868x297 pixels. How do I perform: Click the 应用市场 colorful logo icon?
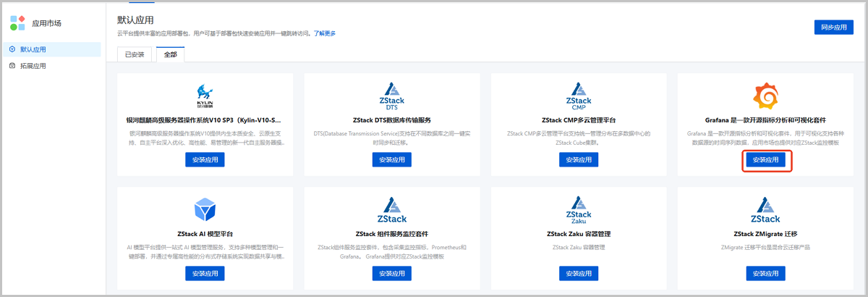pyautogui.click(x=17, y=22)
